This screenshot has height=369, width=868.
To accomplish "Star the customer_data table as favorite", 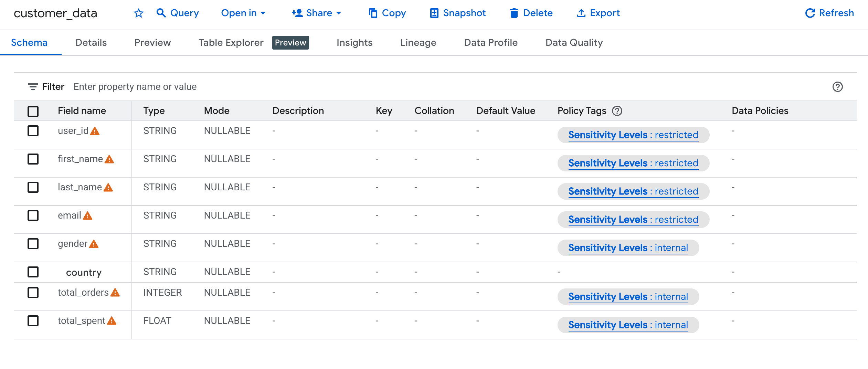I will coord(138,13).
